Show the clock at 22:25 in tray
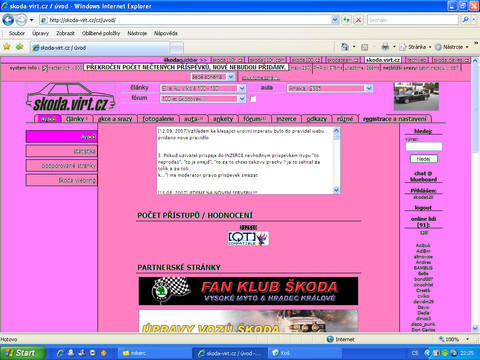This screenshot has width=480, height=360. pyautogui.click(x=467, y=353)
